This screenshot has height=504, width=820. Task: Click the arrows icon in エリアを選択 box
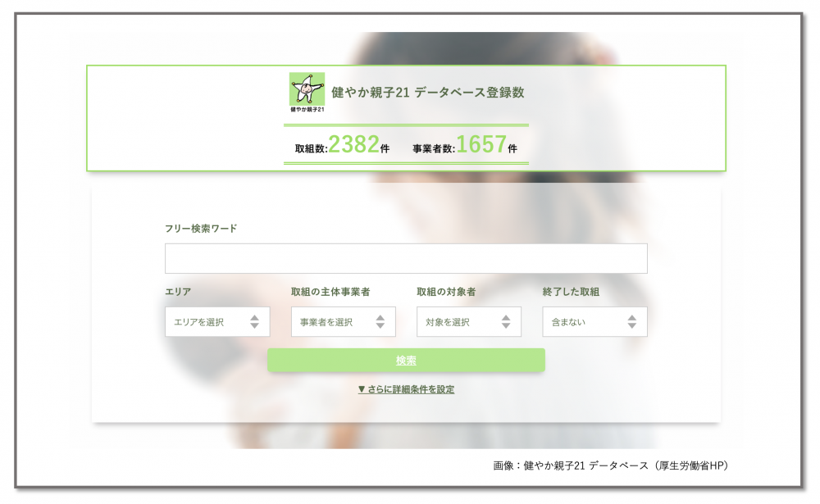(254, 322)
